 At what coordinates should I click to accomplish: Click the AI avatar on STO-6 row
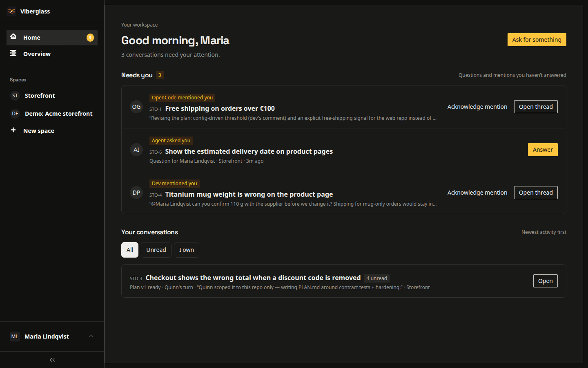coord(136,150)
